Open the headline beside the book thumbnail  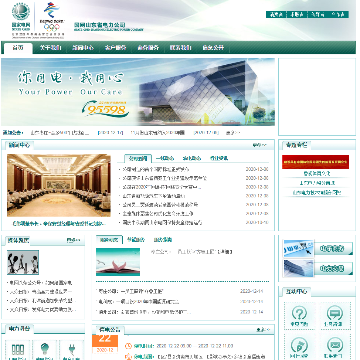[x=191, y=252]
